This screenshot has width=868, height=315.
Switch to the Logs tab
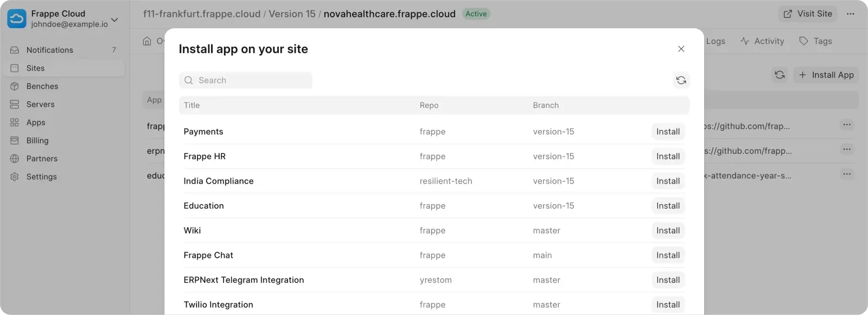[716, 41]
